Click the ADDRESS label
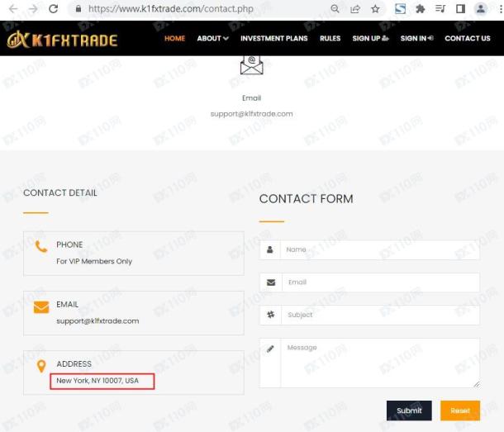Viewport: 504px width, 432px height. coord(74,364)
